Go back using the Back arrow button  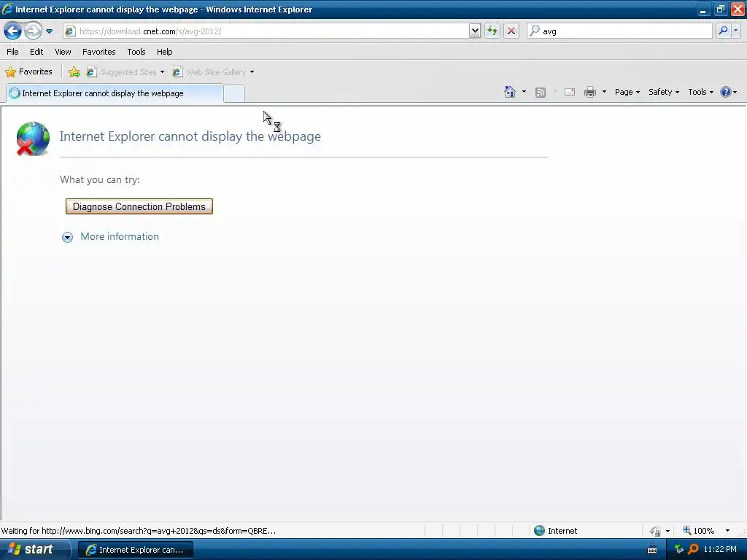[x=13, y=31]
